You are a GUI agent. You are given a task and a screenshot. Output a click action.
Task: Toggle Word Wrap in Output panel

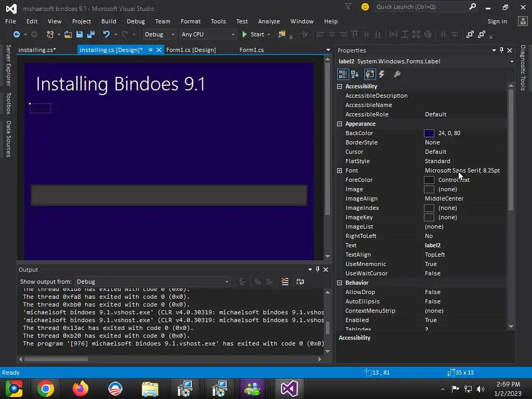click(x=300, y=282)
